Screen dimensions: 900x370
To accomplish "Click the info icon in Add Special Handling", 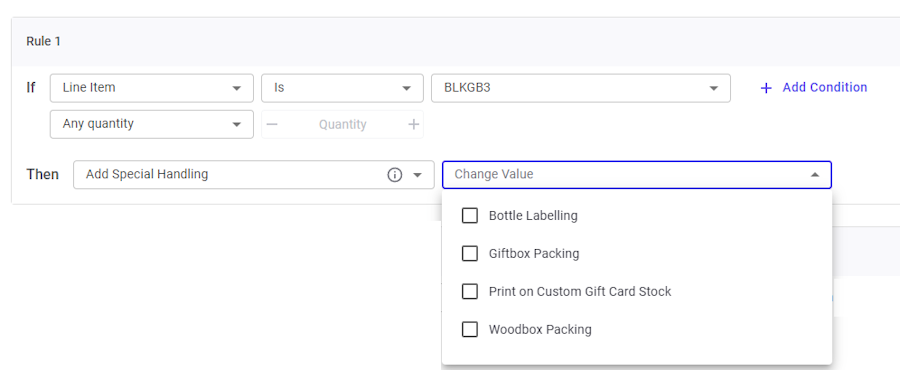I will click(x=394, y=174).
